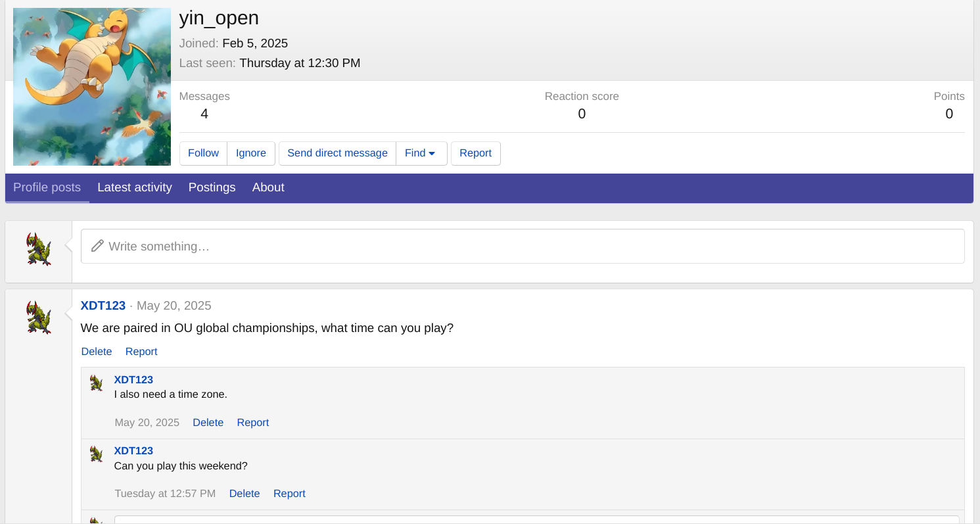Viewport: 980px width, 524px height.
Task: Click avatar next to weekend comment
Action: pyautogui.click(x=97, y=454)
